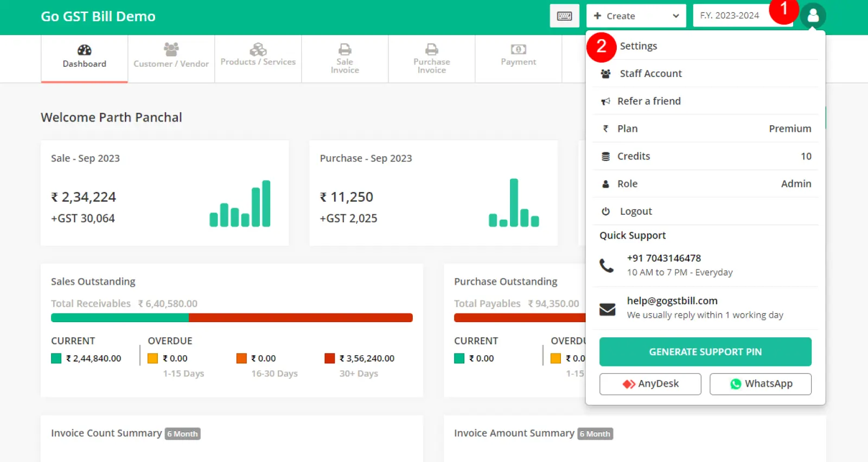The height and width of the screenshot is (462, 868).
Task: Click Total Receivables ₹ 6,40,580.00
Action: [124, 304]
